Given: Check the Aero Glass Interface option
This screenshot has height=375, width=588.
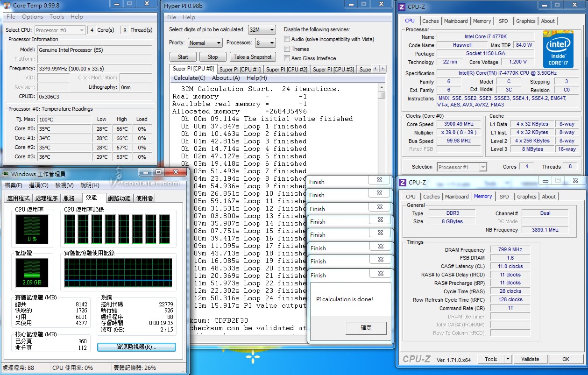Looking at the screenshot, I should tap(287, 58).
